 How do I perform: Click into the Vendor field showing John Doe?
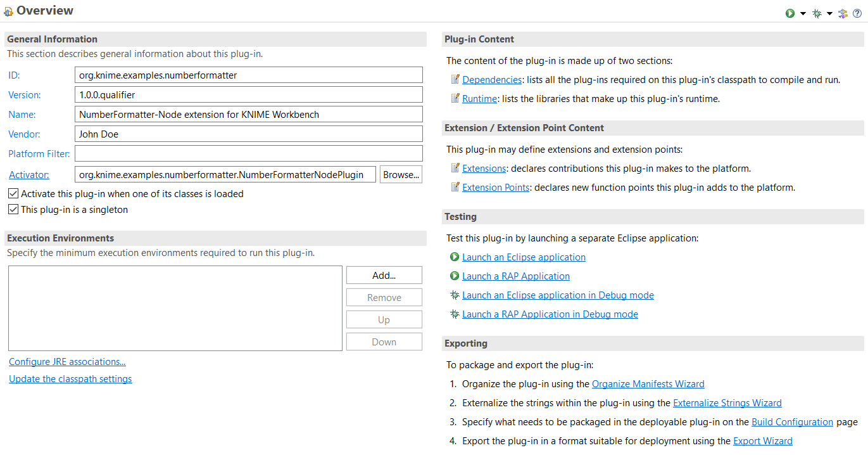click(x=249, y=134)
